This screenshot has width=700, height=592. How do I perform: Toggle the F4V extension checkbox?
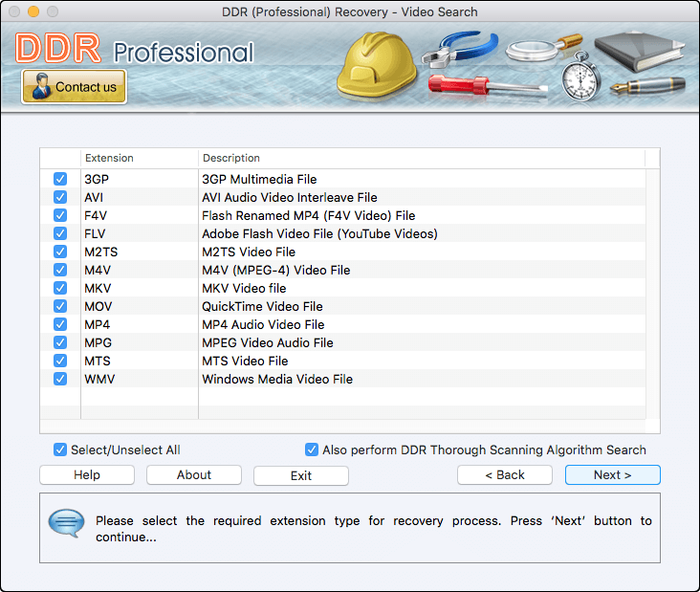click(60, 215)
